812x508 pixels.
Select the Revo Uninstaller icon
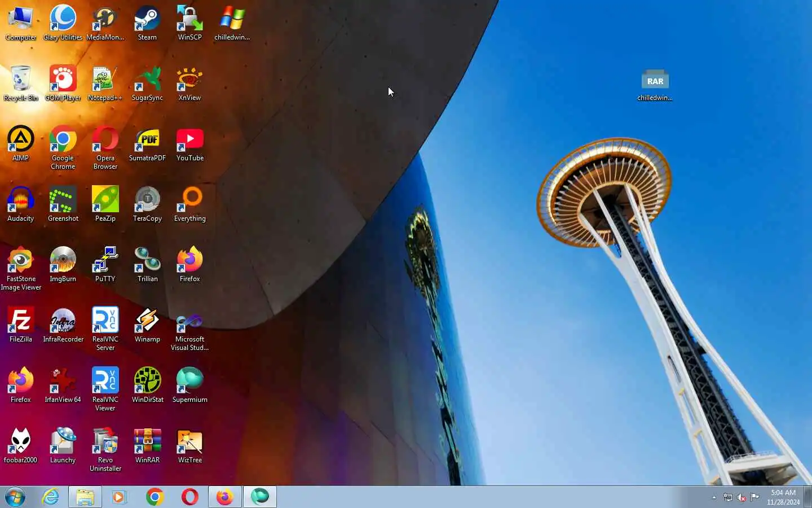tap(105, 449)
